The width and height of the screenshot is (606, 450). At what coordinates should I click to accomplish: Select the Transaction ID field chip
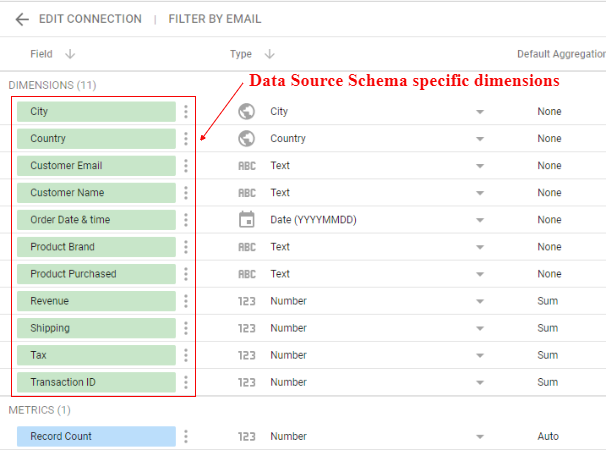click(x=96, y=382)
